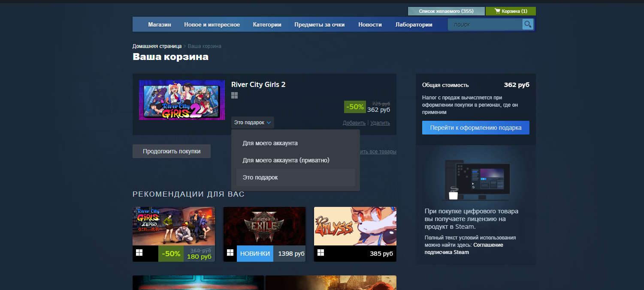The image size is (644, 290).
Task: Go to Домашняя страница breadcrumb
Action: (157, 46)
